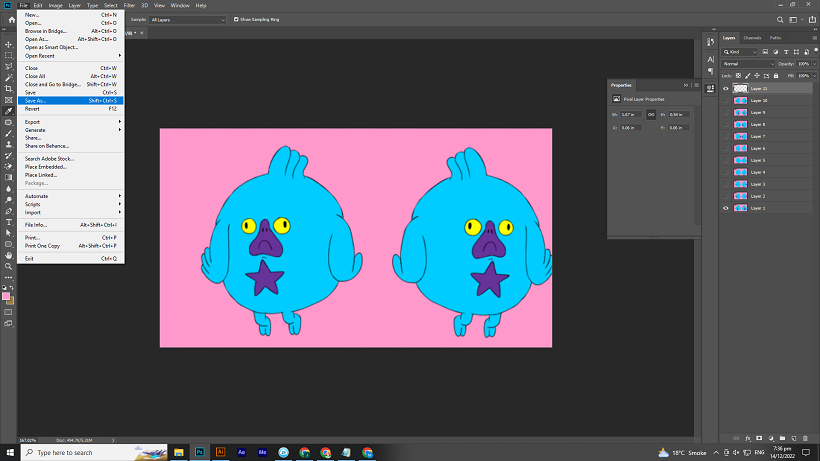The image size is (820, 461).
Task: Select the Frame tool
Action: pos(8,100)
